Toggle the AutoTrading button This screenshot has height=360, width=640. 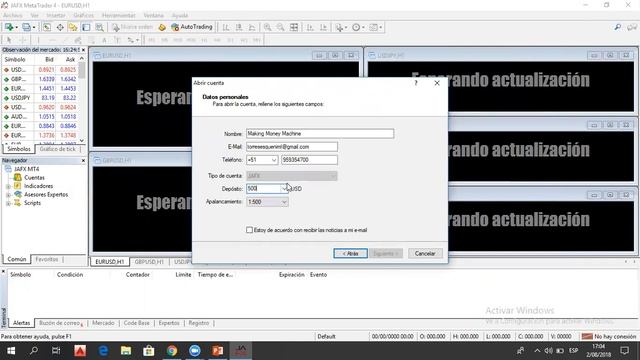192,27
